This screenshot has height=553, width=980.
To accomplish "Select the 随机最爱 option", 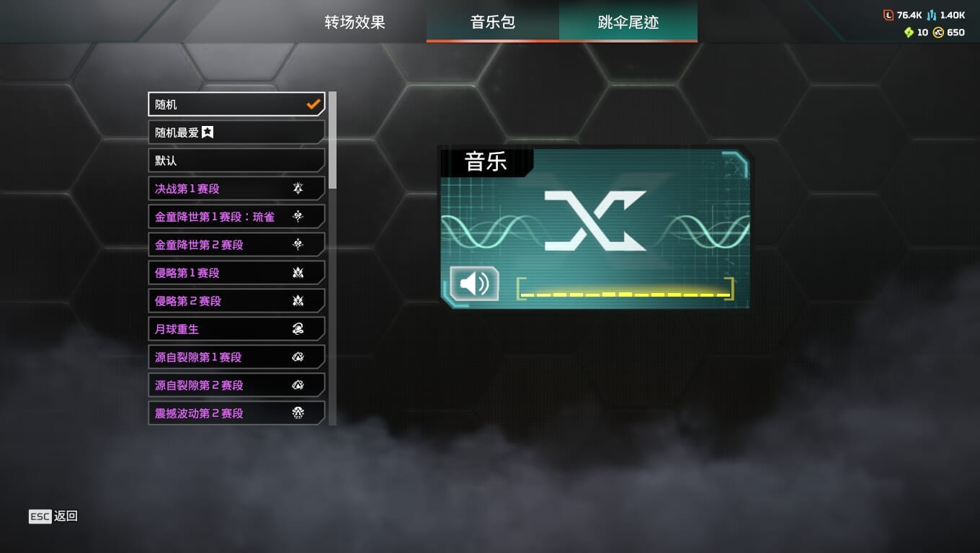I will tap(236, 132).
